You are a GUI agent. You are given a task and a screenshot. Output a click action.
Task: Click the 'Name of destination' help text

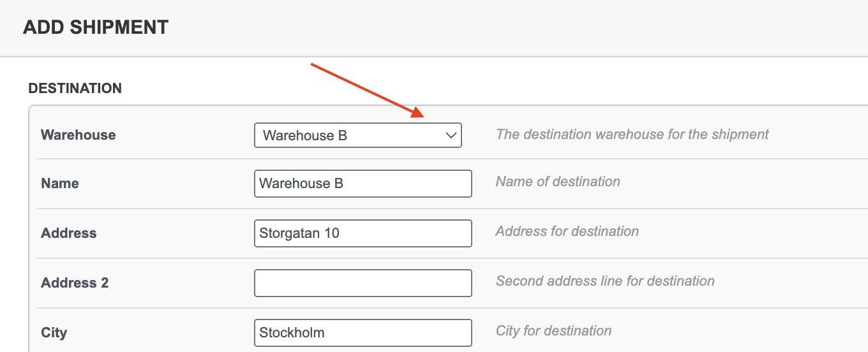(558, 182)
